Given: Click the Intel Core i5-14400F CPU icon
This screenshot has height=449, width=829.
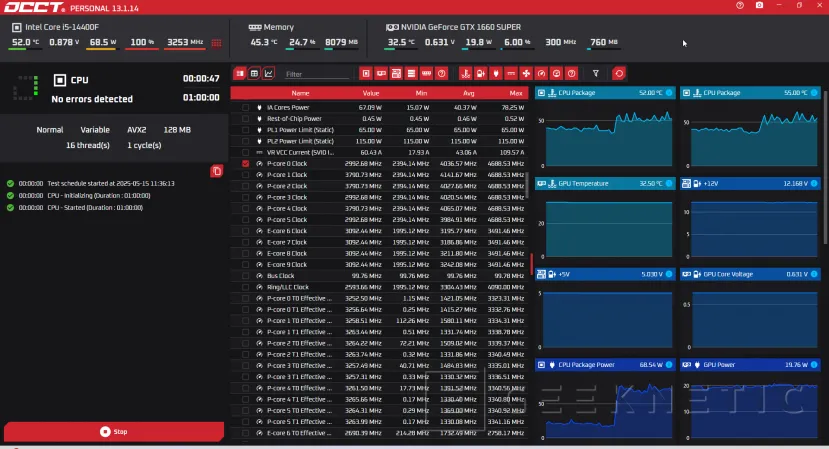Looking at the screenshot, I should [x=16, y=27].
